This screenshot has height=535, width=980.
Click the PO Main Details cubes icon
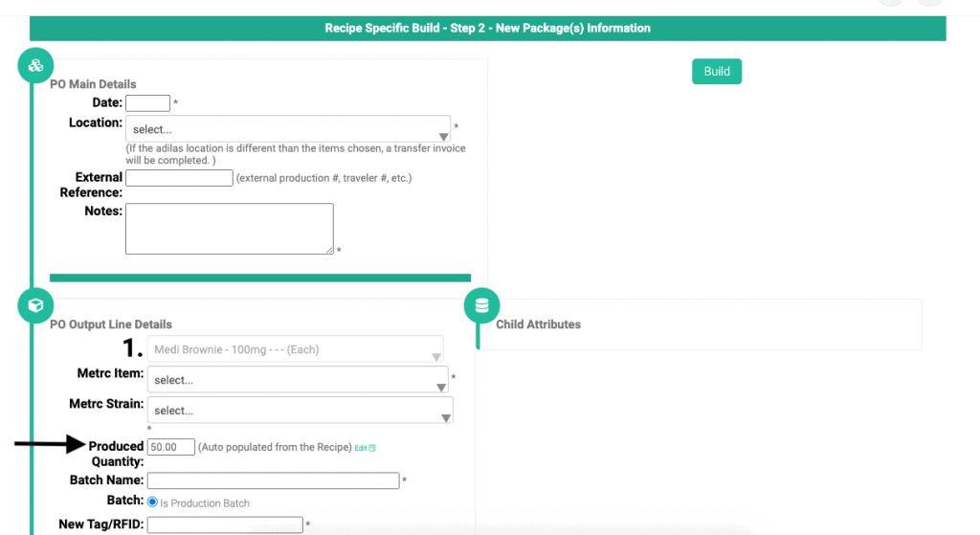(35, 66)
